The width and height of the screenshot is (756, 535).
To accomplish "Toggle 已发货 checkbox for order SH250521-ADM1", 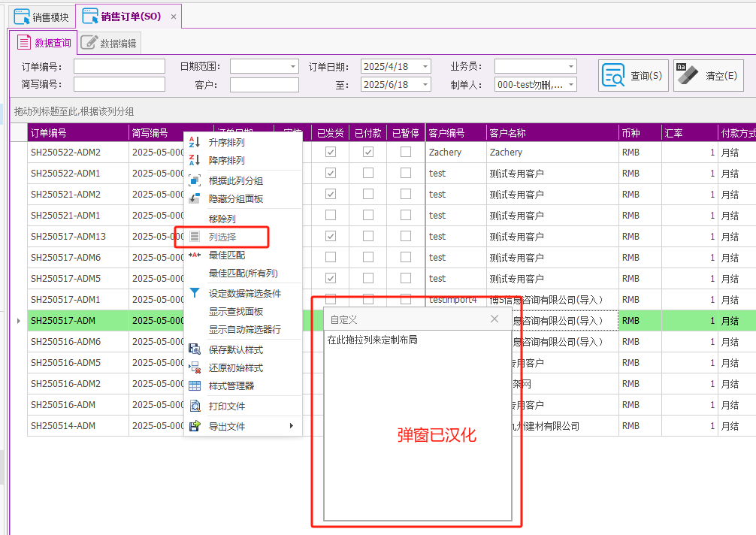I will pyautogui.click(x=331, y=215).
